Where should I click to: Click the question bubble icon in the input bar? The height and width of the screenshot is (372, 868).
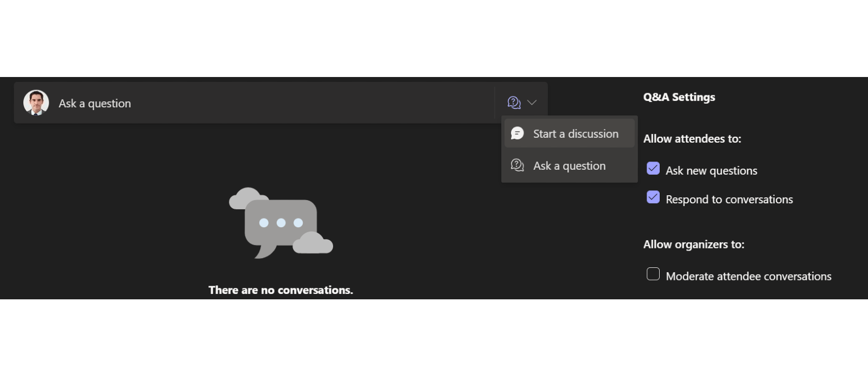(x=514, y=102)
